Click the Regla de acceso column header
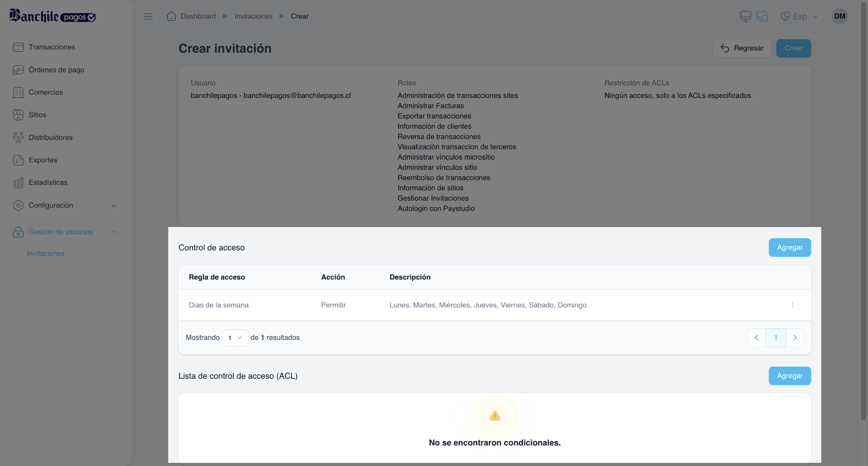868x466 pixels. click(x=217, y=277)
